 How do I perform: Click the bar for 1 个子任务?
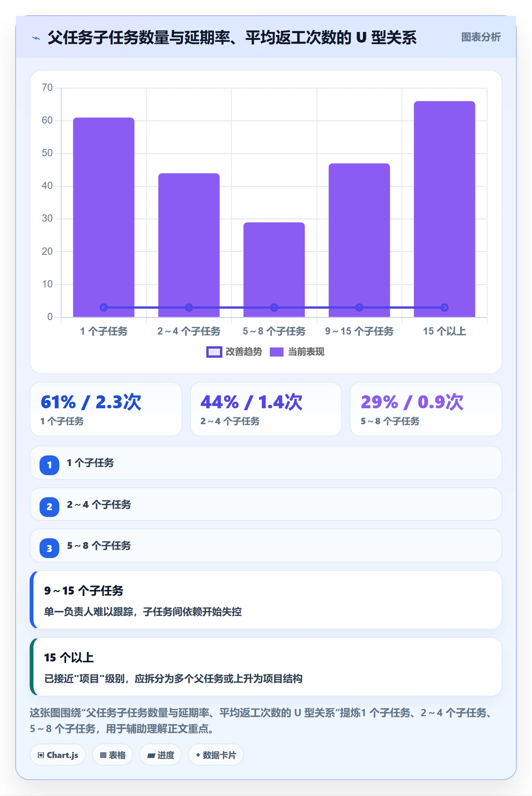click(104, 217)
